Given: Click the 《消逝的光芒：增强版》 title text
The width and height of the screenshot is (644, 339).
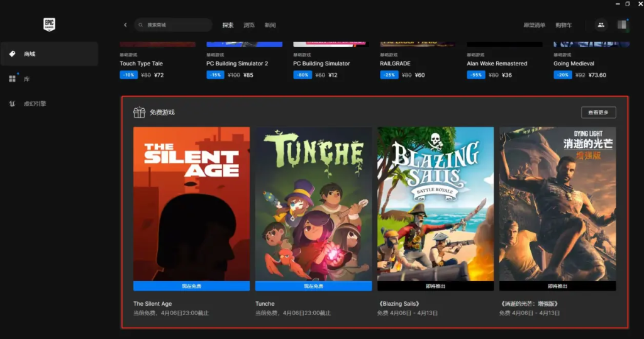Looking at the screenshot, I should 530,304.
